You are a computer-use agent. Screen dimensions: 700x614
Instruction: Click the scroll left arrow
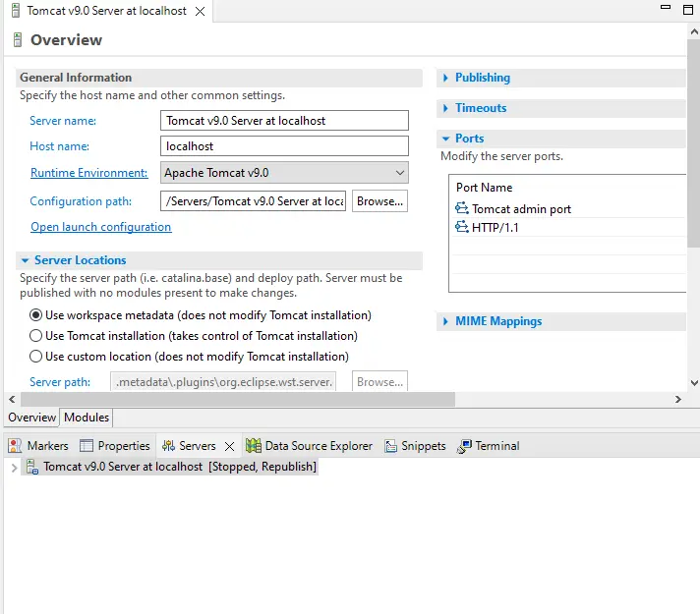click(x=12, y=399)
